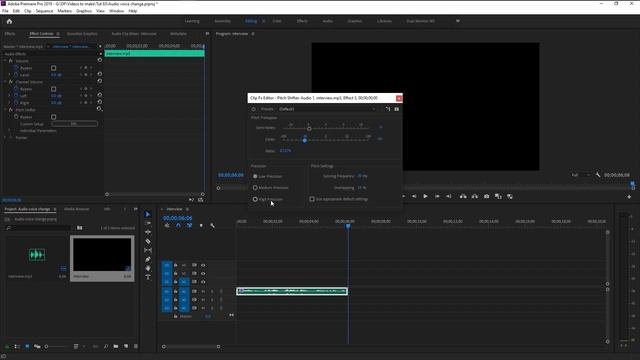Open the Window menu
Image resolution: width=640 pixels, height=360 pixels.
pyautogui.click(x=116, y=11)
